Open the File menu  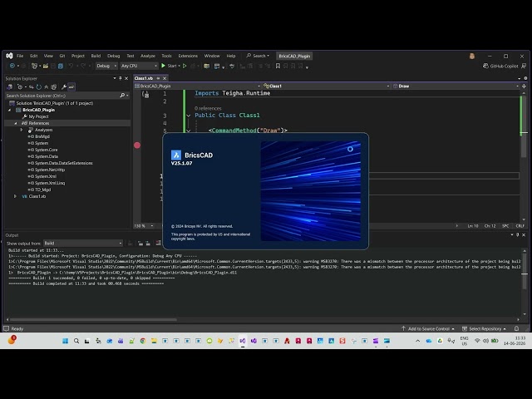coord(20,56)
